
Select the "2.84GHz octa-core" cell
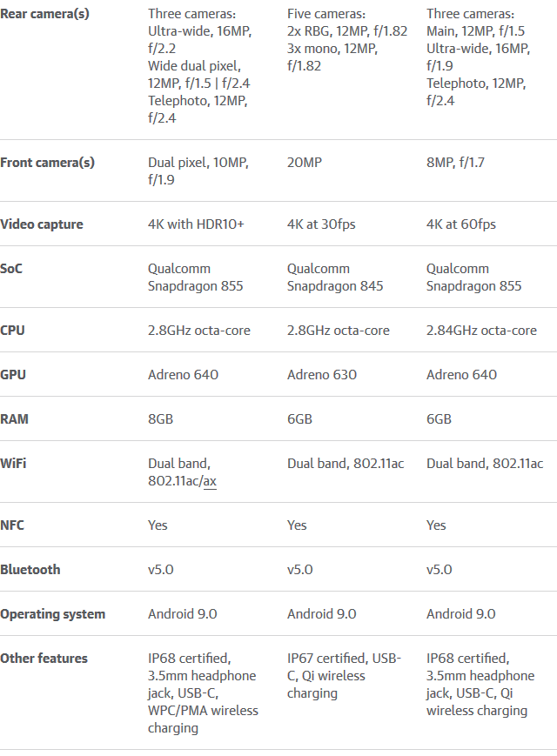point(481,331)
